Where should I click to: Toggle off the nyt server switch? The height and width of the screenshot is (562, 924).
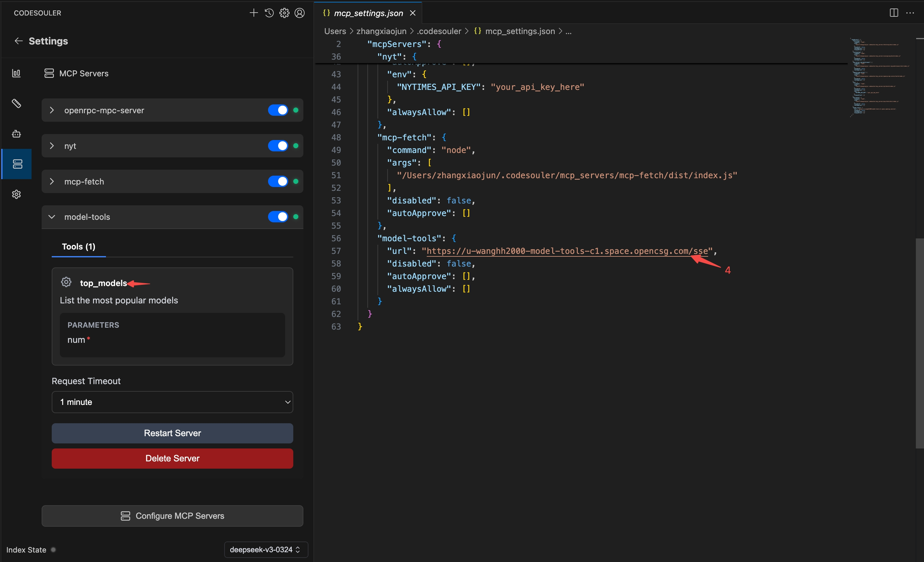278,146
